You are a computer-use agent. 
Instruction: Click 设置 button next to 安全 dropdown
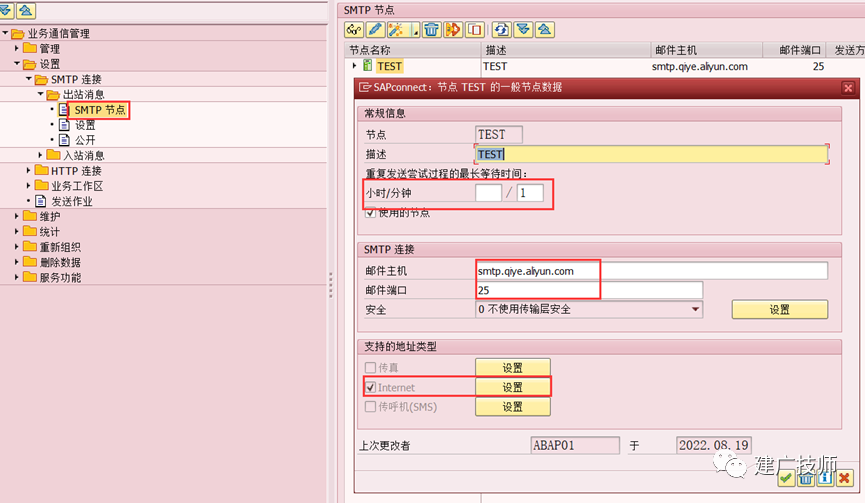pyautogui.click(x=779, y=309)
